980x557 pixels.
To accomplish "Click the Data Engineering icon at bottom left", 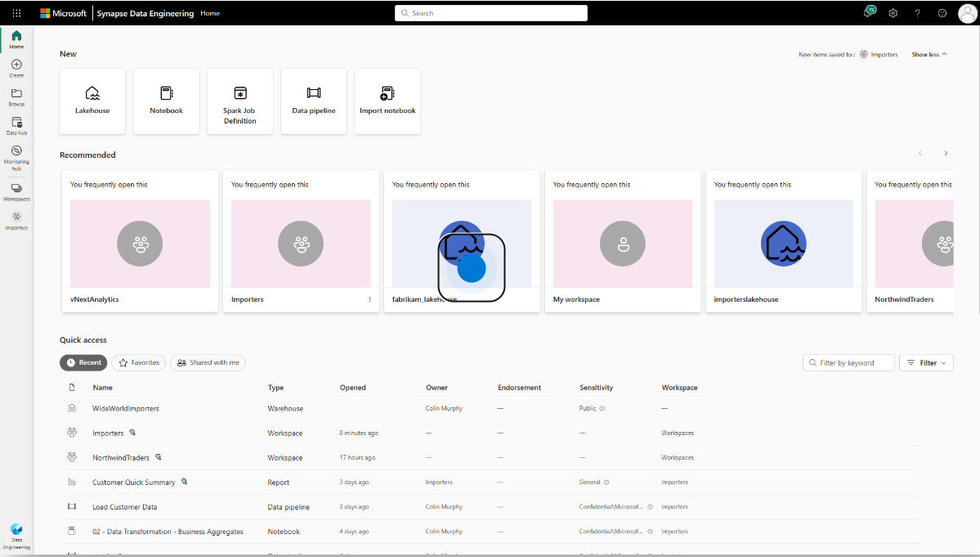I will (x=16, y=532).
